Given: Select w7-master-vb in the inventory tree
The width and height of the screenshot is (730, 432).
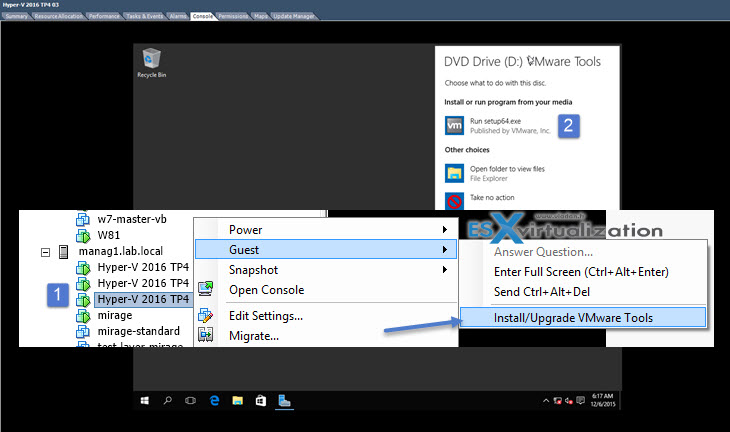Looking at the screenshot, I should pos(132,219).
